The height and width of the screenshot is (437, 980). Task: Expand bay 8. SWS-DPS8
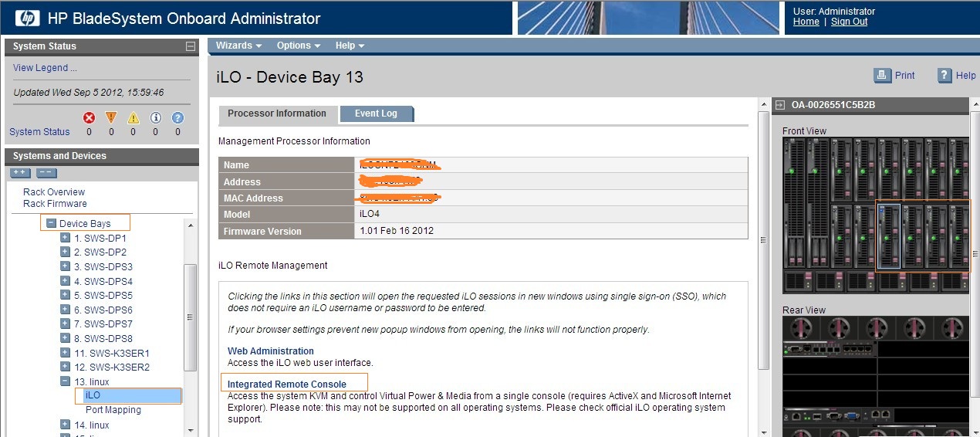tap(66, 338)
